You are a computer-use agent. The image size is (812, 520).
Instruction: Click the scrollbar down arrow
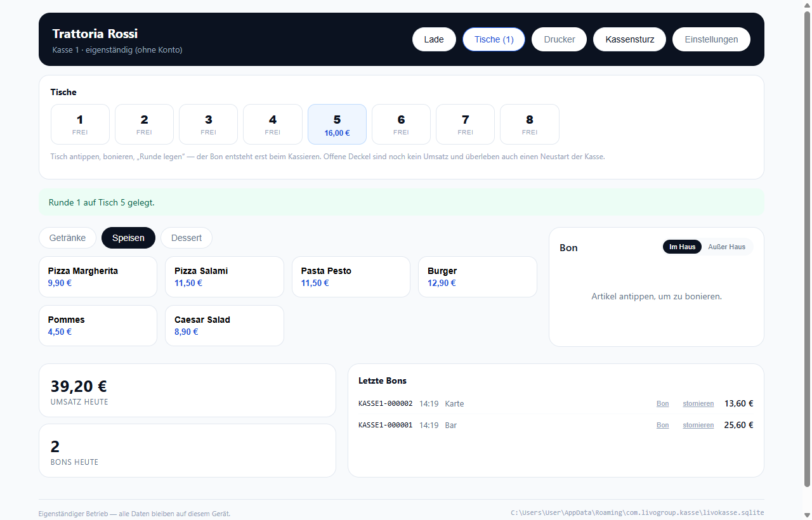(x=807, y=514)
